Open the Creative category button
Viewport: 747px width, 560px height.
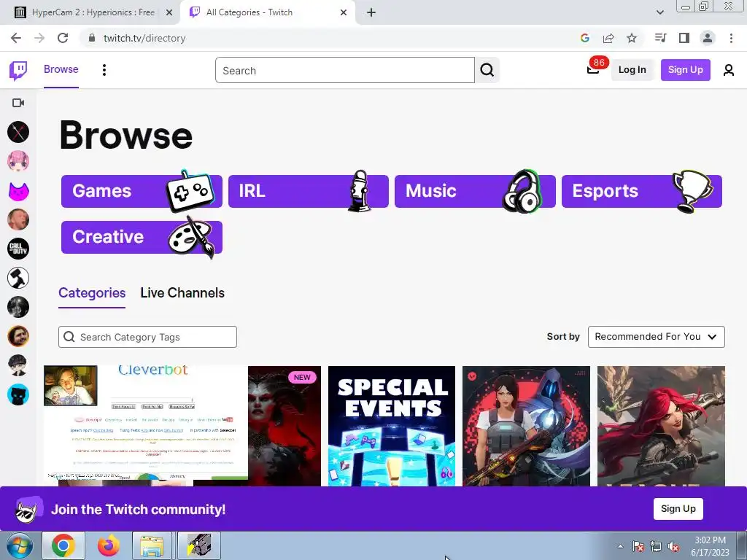(x=142, y=237)
